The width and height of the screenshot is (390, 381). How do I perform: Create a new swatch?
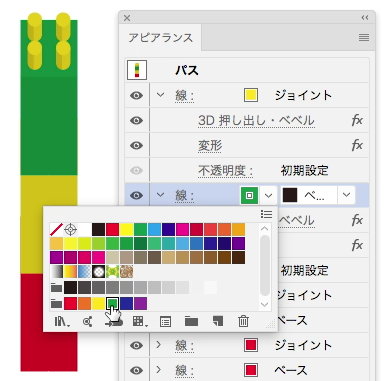217,321
